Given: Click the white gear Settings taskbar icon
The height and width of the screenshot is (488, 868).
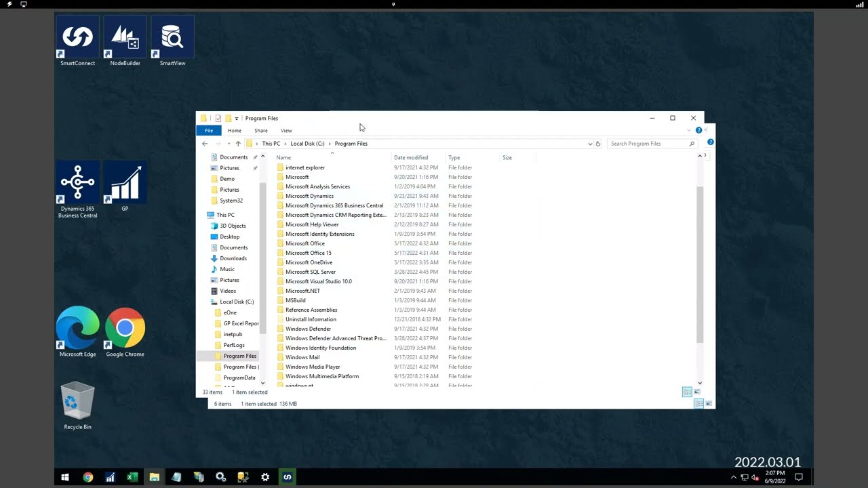Looking at the screenshot, I should pos(265,477).
